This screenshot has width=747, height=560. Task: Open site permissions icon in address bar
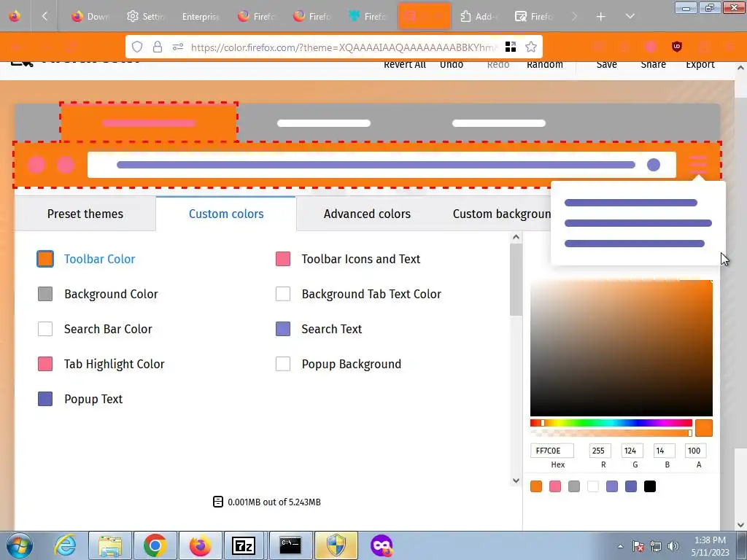pyautogui.click(x=178, y=47)
